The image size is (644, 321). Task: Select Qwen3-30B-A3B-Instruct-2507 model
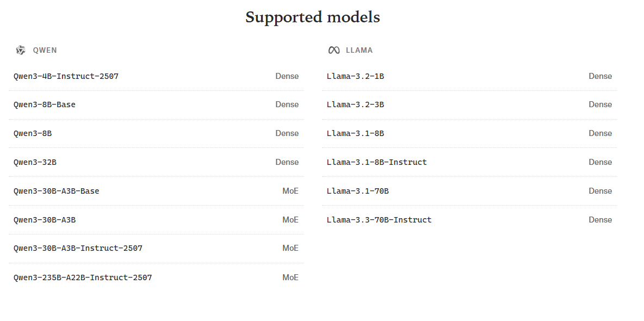[78, 248]
